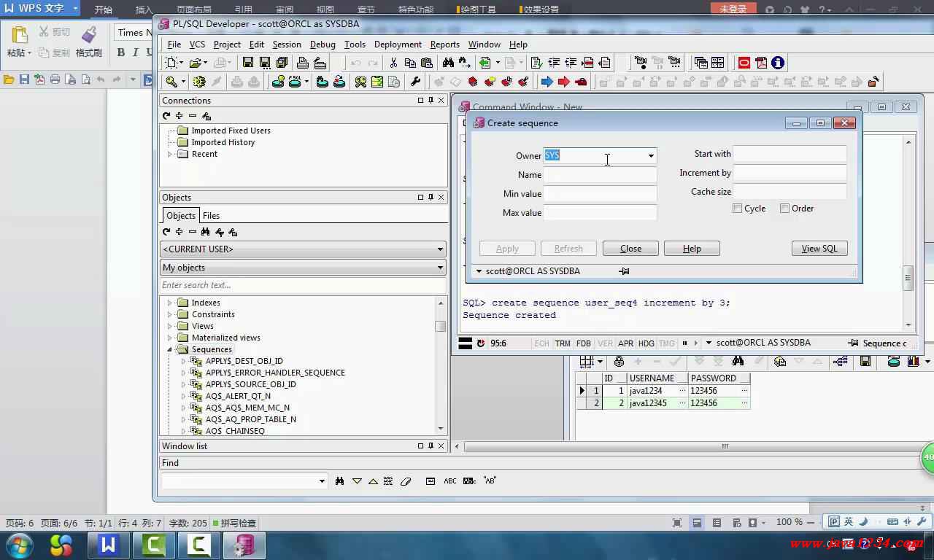Open the scott@ORCL connection dropdown in Create sequence
The height and width of the screenshot is (560, 934).
(479, 271)
